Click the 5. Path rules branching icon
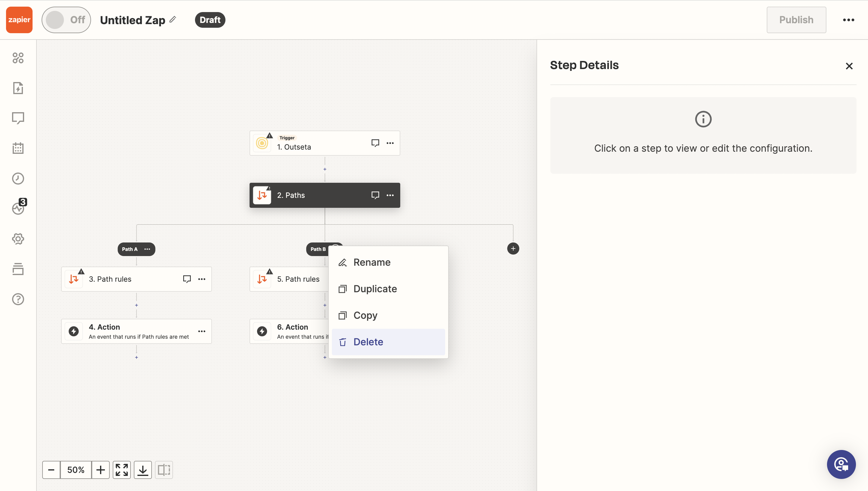Screen dimensions: 868x491 point(262,279)
